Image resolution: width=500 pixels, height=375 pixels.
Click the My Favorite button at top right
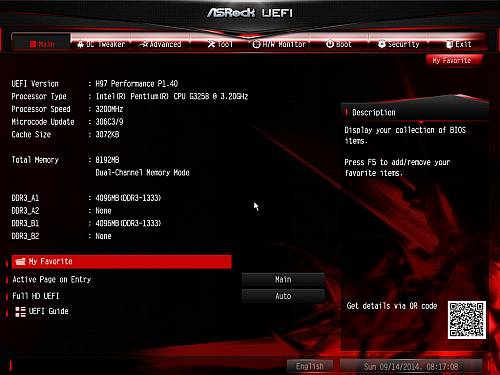454,61
